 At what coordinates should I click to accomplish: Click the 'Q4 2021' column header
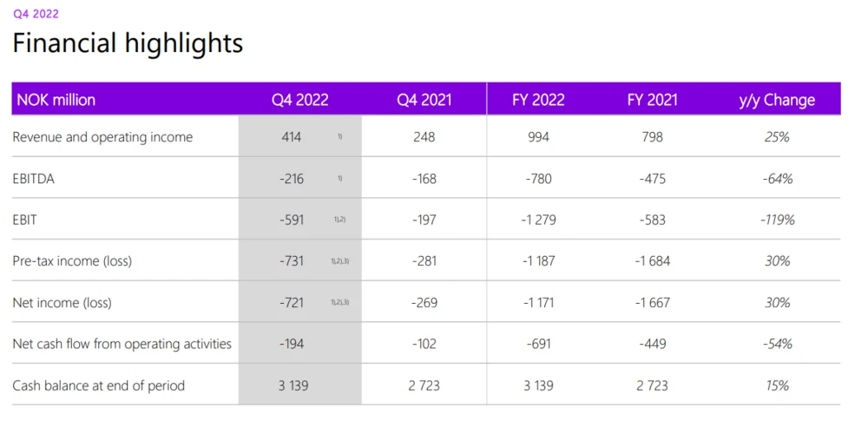tap(424, 100)
